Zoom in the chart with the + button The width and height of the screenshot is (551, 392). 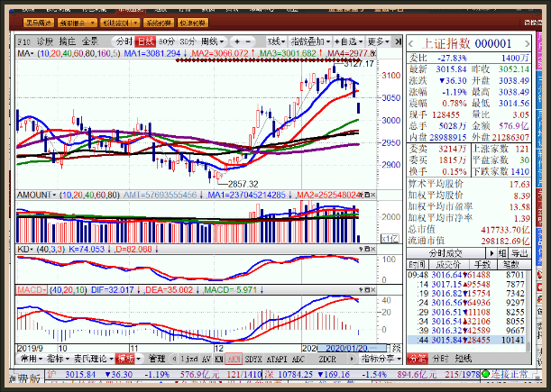pyautogui.click(x=237, y=41)
